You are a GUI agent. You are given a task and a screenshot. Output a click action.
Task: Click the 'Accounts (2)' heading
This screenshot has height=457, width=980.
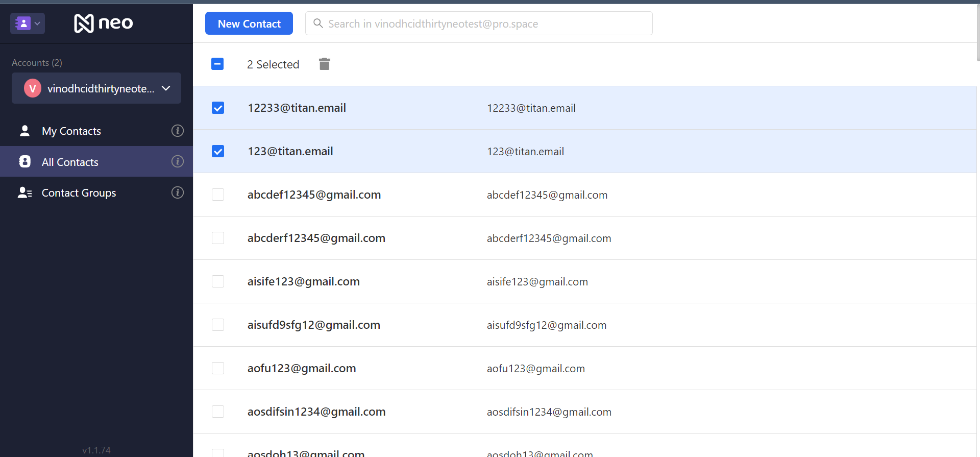[37, 62]
